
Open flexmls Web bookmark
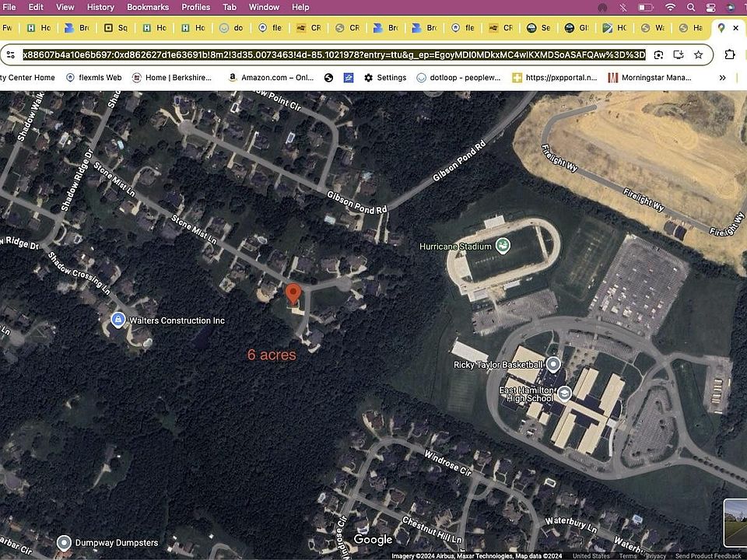(94, 78)
